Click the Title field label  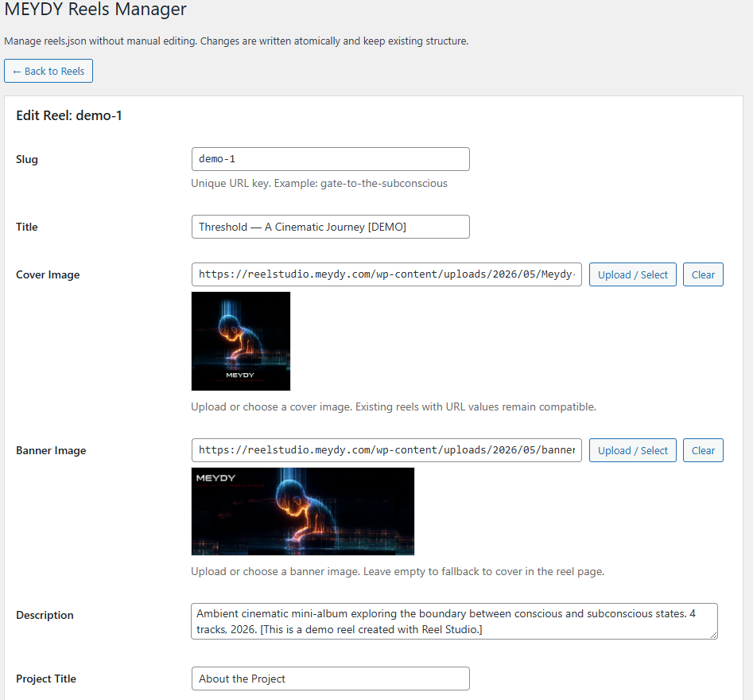(27, 227)
